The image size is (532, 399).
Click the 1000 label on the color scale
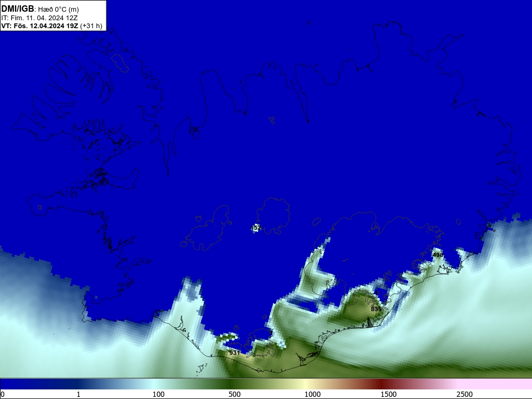(x=312, y=394)
